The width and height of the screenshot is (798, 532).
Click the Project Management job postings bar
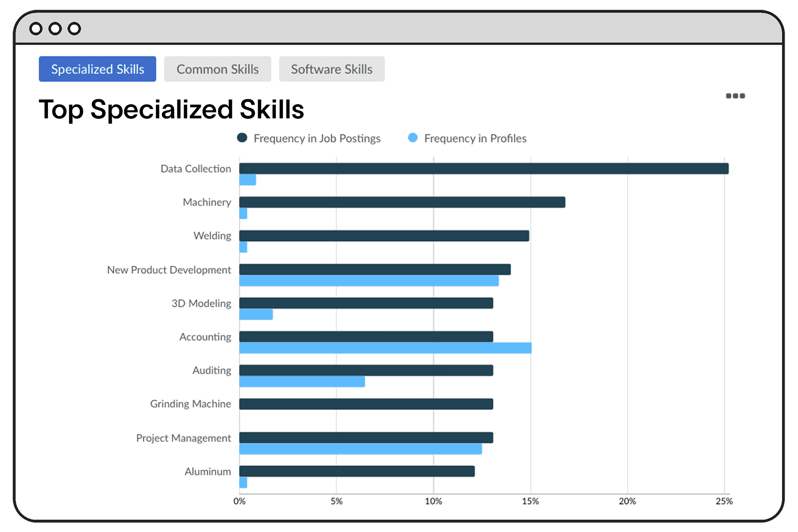click(366, 438)
